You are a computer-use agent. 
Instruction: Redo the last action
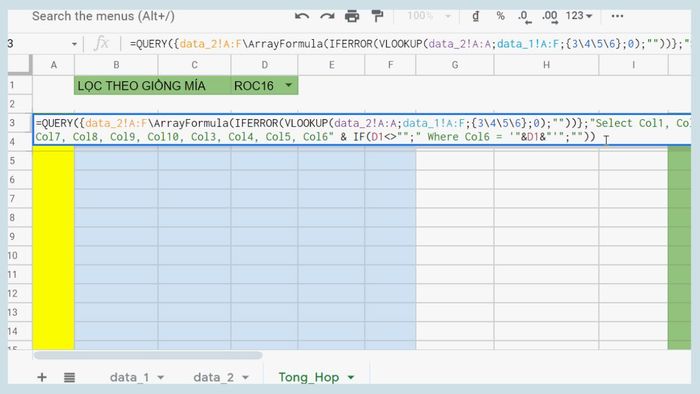pyautogui.click(x=327, y=17)
